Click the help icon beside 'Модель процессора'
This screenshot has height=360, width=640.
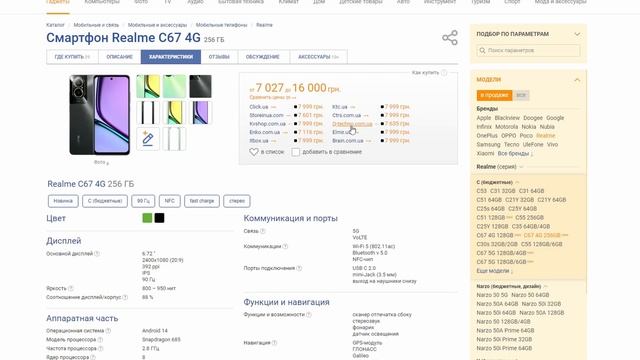pos(100,340)
